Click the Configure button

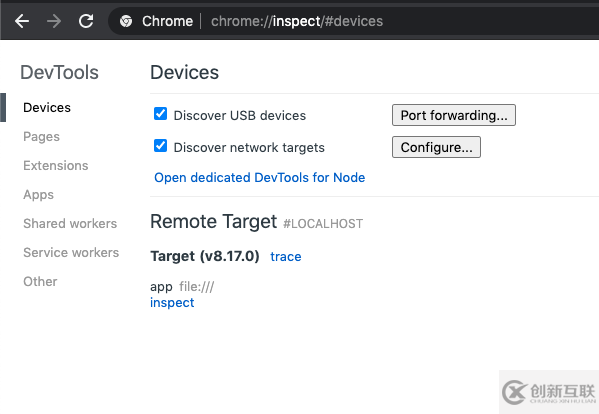coord(436,147)
